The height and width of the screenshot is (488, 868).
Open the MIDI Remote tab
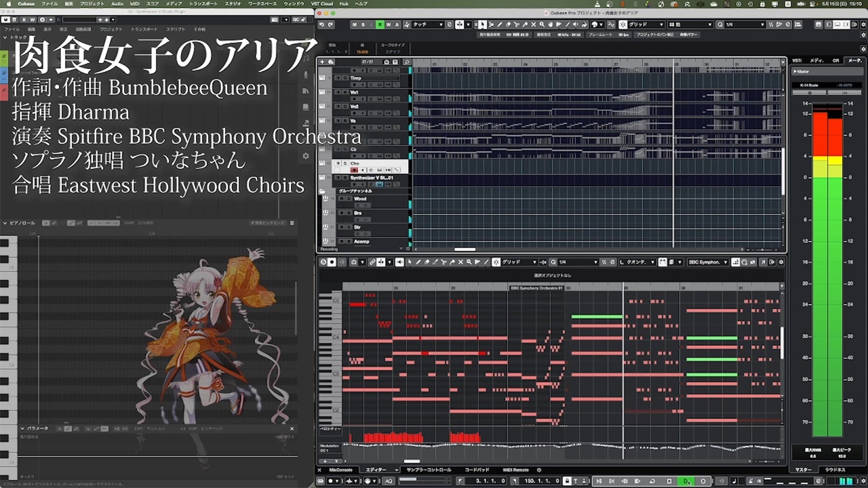pyautogui.click(x=515, y=470)
